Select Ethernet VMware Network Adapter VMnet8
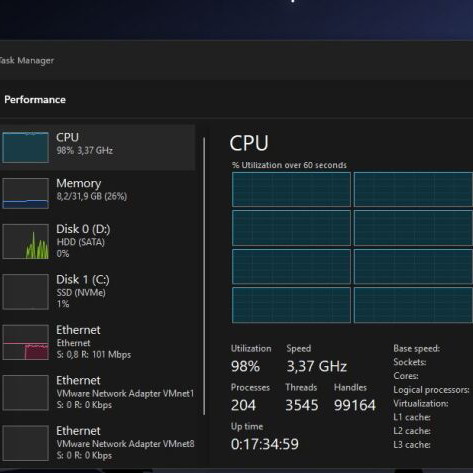 pyautogui.click(x=97, y=443)
